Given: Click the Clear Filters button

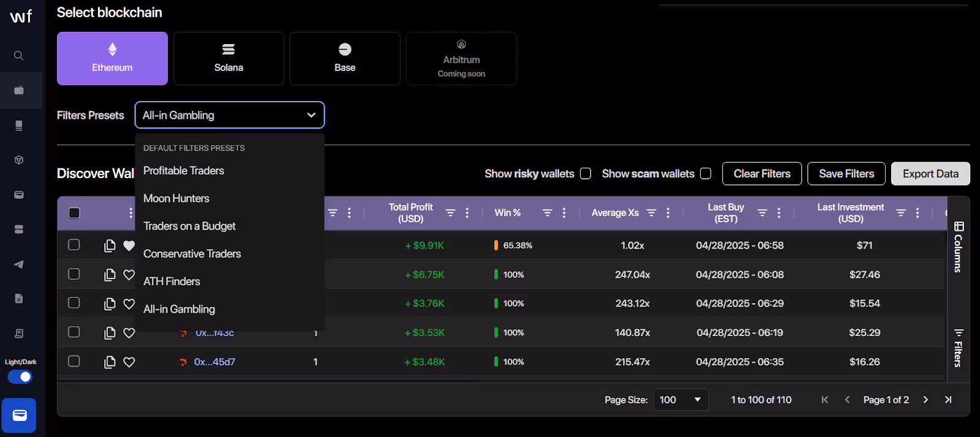Looking at the screenshot, I should [762, 174].
